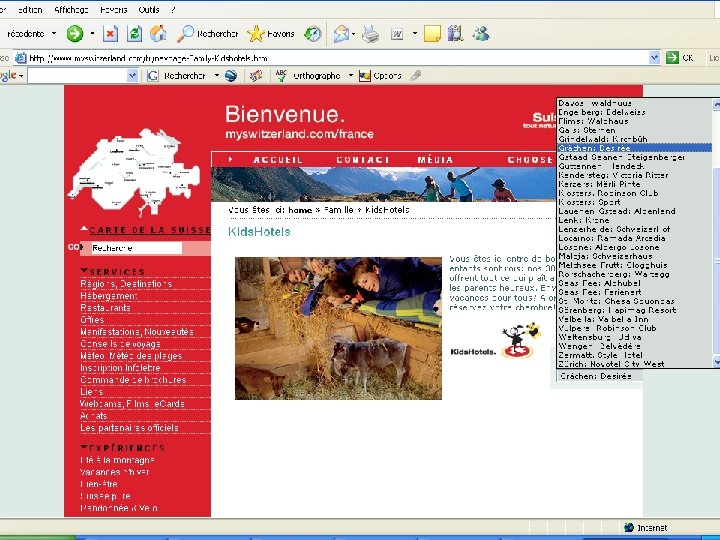Screen dimensions: 720x540
Task: Open Favoris star button
Action: coord(271,34)
